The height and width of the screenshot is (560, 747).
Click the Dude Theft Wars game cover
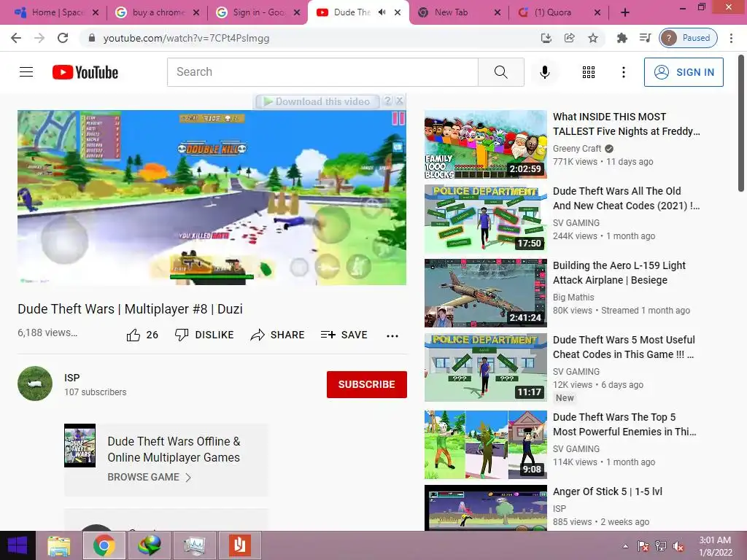coord(80,446)
